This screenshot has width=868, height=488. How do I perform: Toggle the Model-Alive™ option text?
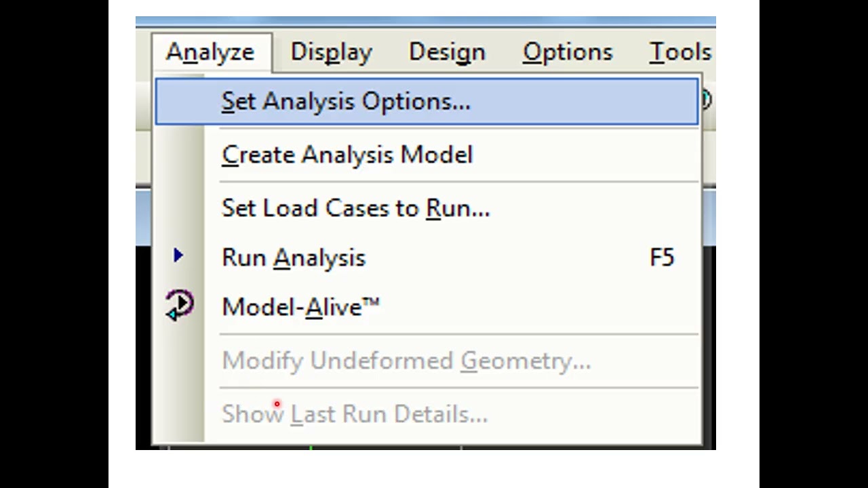300,307
